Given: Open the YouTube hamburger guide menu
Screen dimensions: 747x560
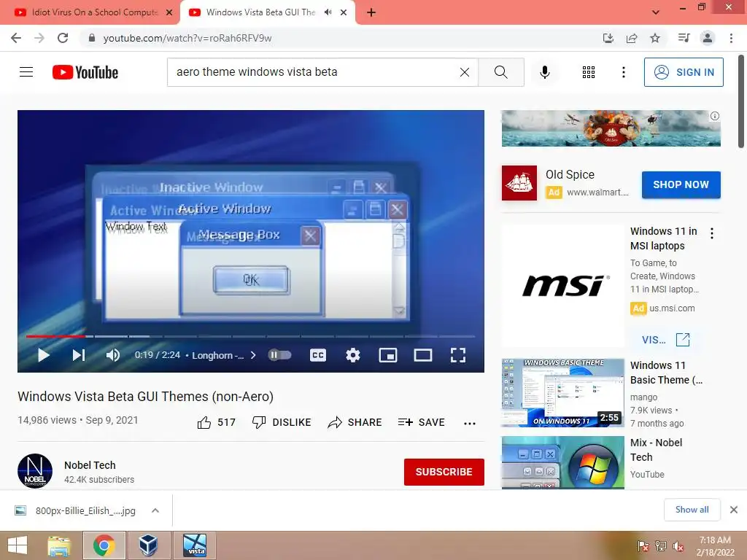Looking at the screenshot, I should [26, 72].
